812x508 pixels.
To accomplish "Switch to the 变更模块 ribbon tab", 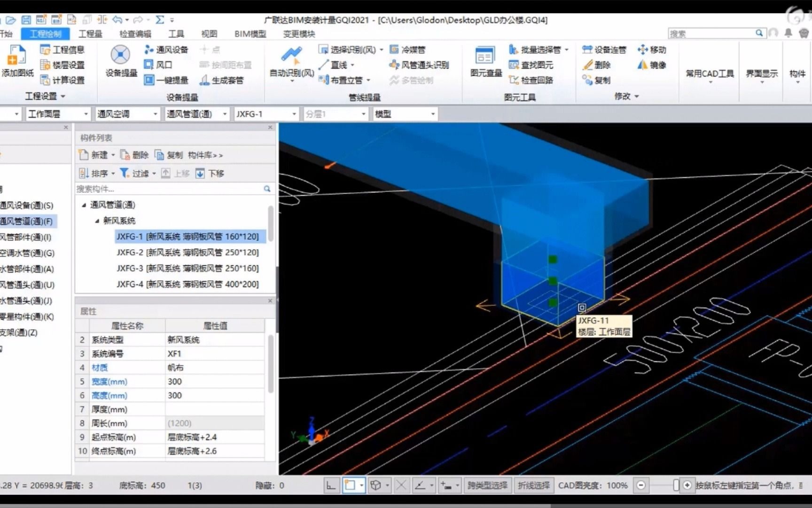I will point(299,34).
